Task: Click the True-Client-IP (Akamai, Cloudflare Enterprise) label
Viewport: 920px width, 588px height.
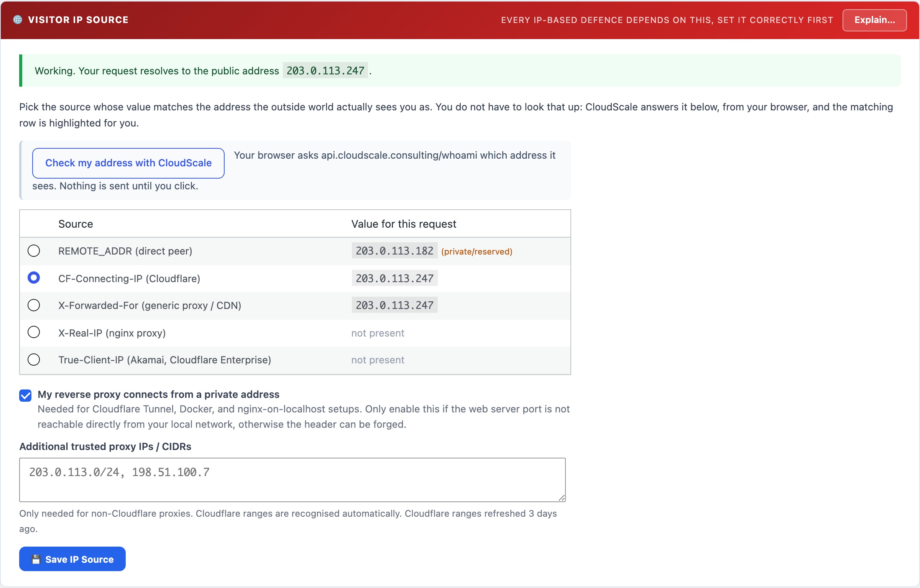Action: coord(164,360)
